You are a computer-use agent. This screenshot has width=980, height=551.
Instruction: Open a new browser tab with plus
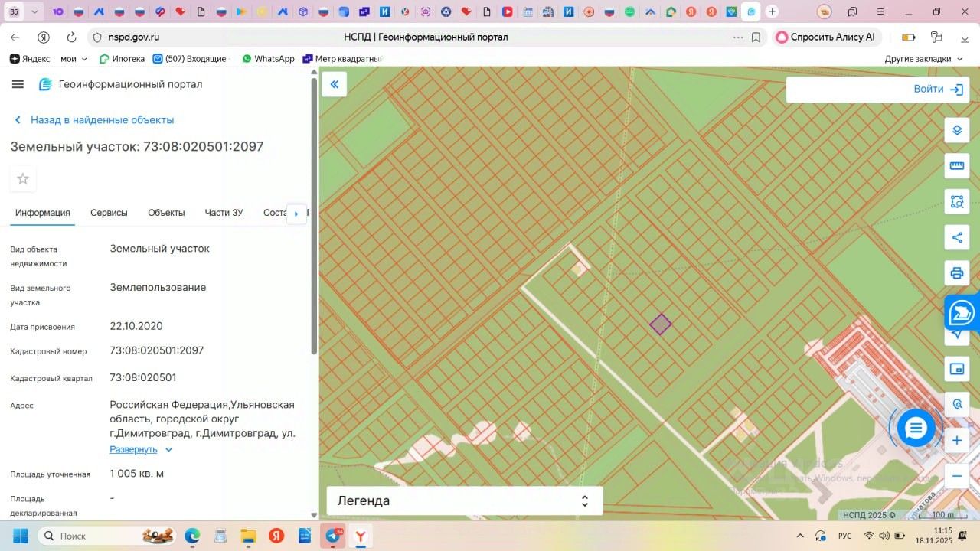(772, 11)
